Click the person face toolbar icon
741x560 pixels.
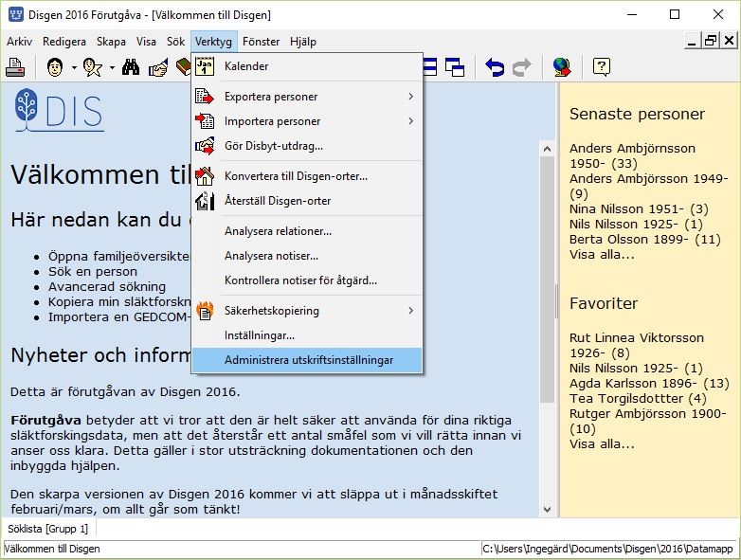pyautogui.click(x=55, y=67)
